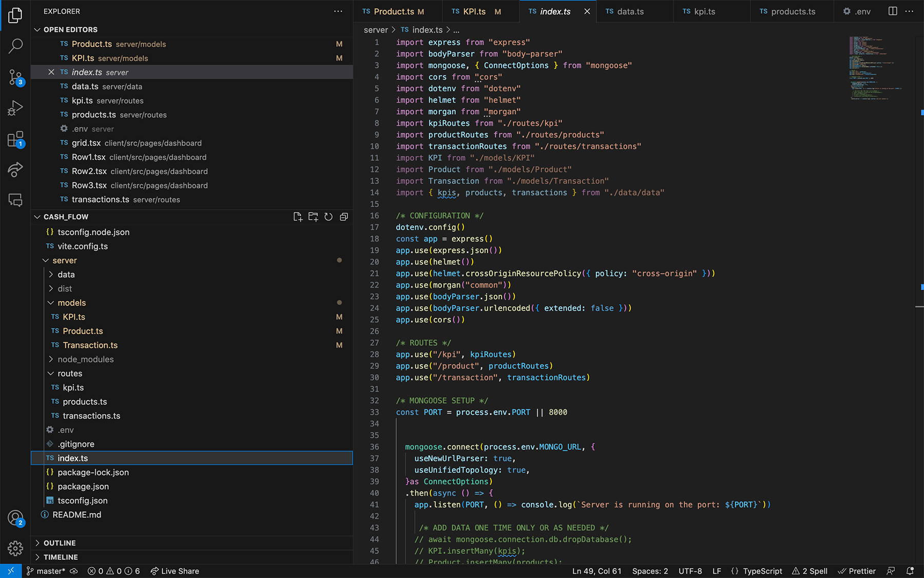924x578 pixels.
Task: Open Source Control view with 3 badge
Action: coord(15,78)
